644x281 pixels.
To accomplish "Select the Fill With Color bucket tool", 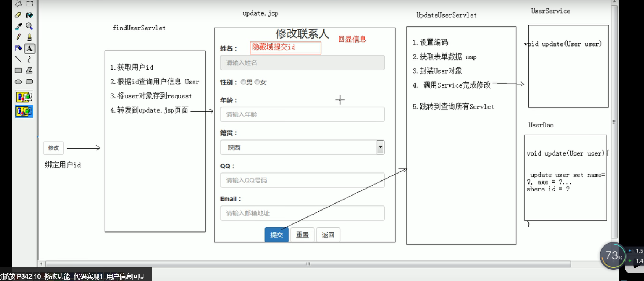I will pyautogui.click(x=29, y=15).
